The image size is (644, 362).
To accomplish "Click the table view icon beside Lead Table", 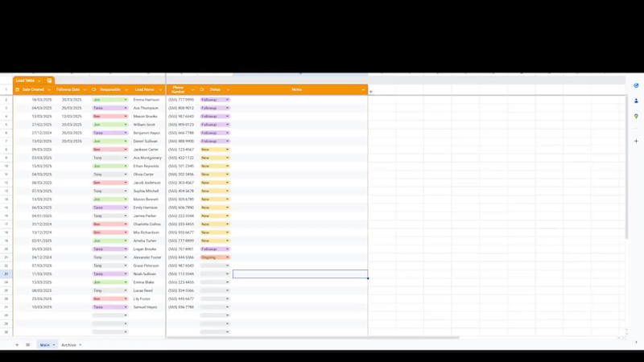I will pos(49,80).
